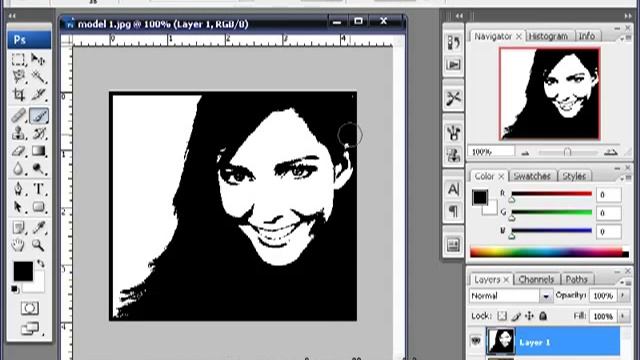Click the Navigator zoom out icon

pyautogui.click(x=525, y=153)
